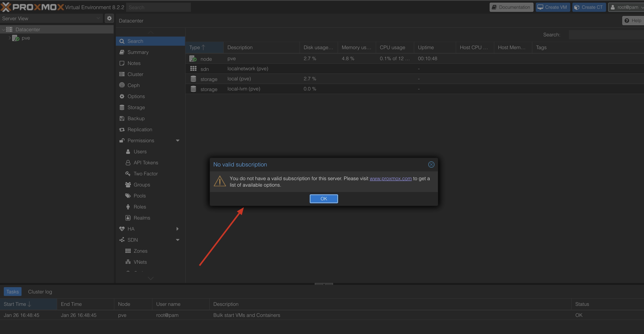This screenshot has height=334, width=644.
Task: Collapse the SDN submenu arrow
Action: pos(178,240)
